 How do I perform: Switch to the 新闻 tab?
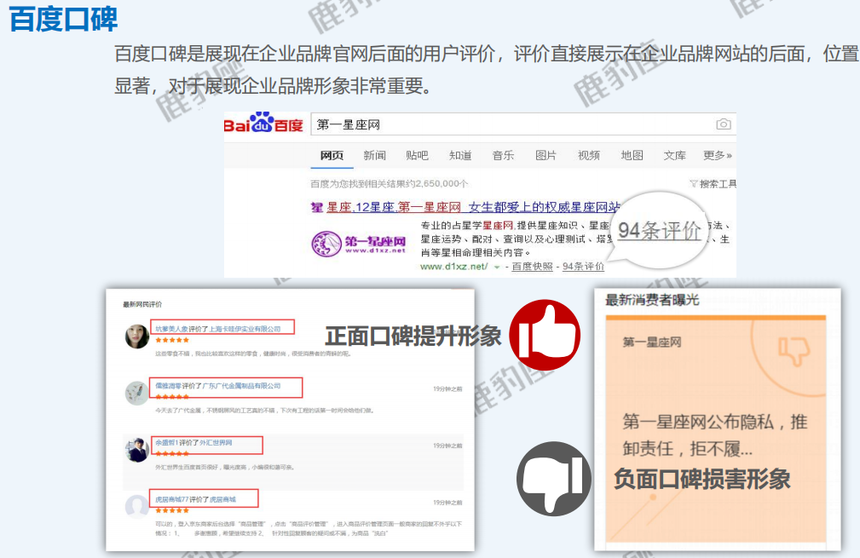[x=375, y=155]
